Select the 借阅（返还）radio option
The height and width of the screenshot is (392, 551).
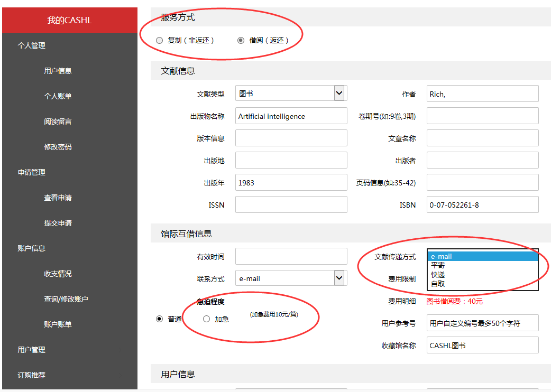(x=241, y=40)
